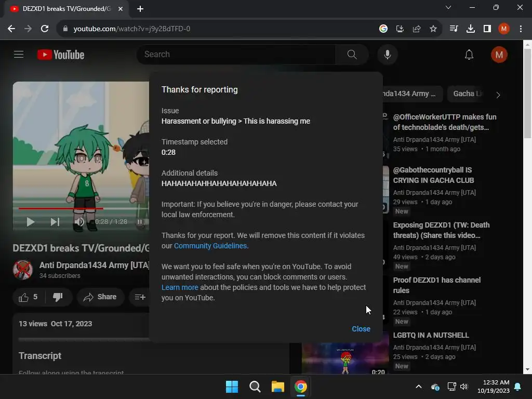This screenshot has width=532, height=399.
Task: Play the video
Action: 30,222
